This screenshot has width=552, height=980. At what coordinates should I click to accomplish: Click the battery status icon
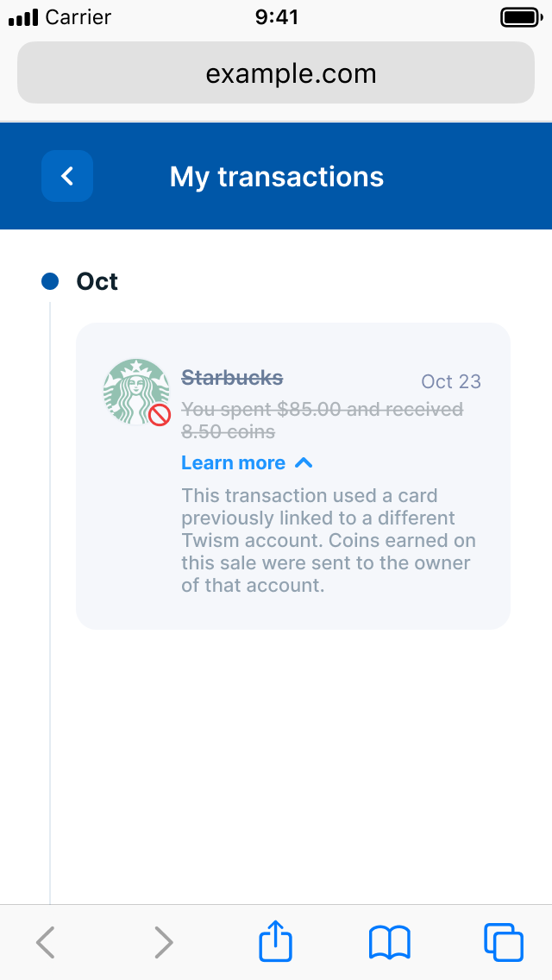522,17
